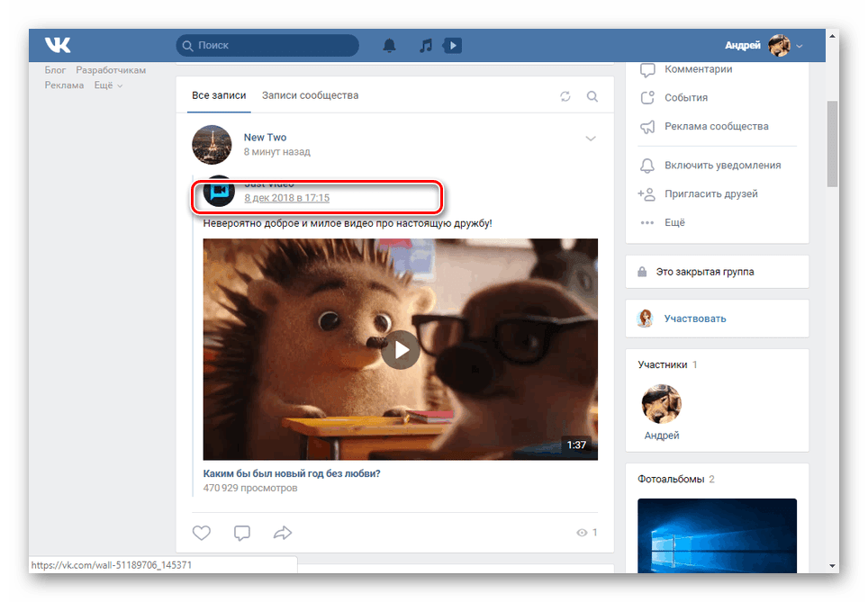This screenshot has width=868, height=602.
Task: Open the music note icon
Action: [x=425, y=45]
